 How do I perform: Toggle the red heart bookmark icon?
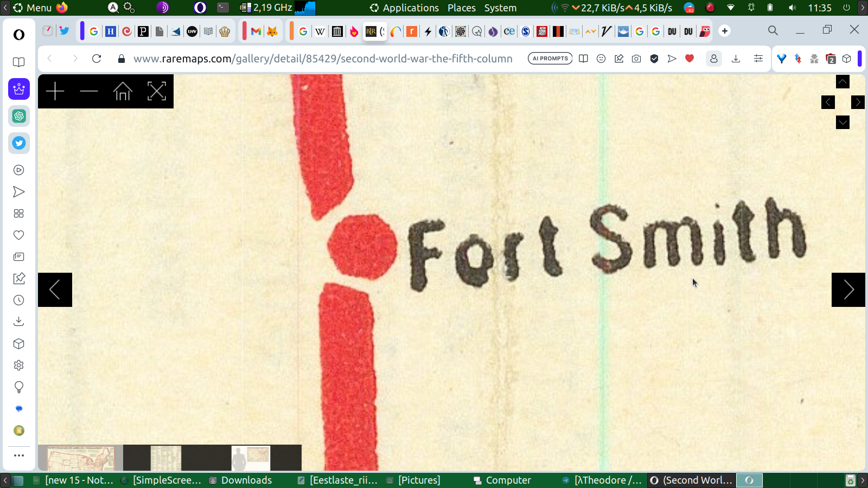click(690, 58)
